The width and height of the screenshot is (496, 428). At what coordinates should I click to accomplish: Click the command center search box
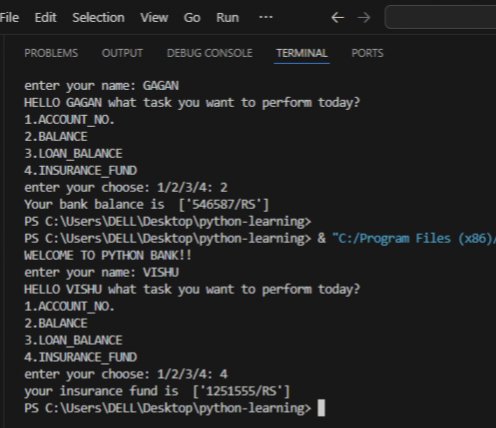tap(440, 17)
